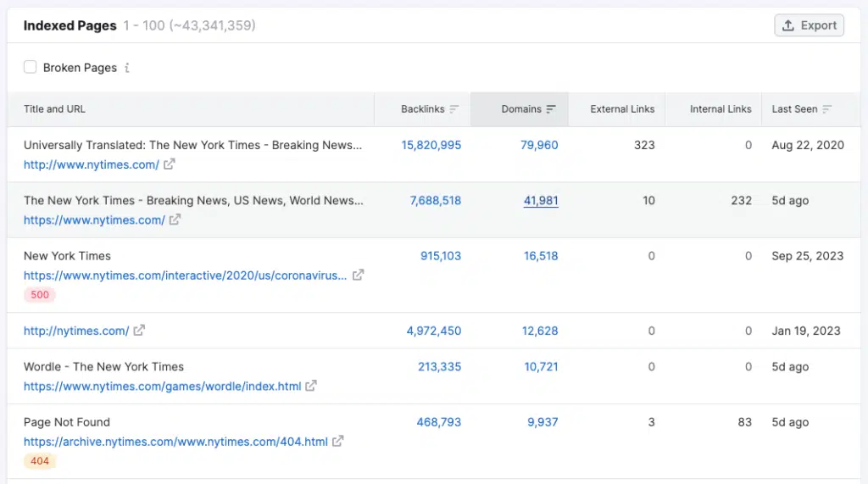Screen dimensions: 868x484
Task: Click the 404 status badge
Action: coord(39,461)
